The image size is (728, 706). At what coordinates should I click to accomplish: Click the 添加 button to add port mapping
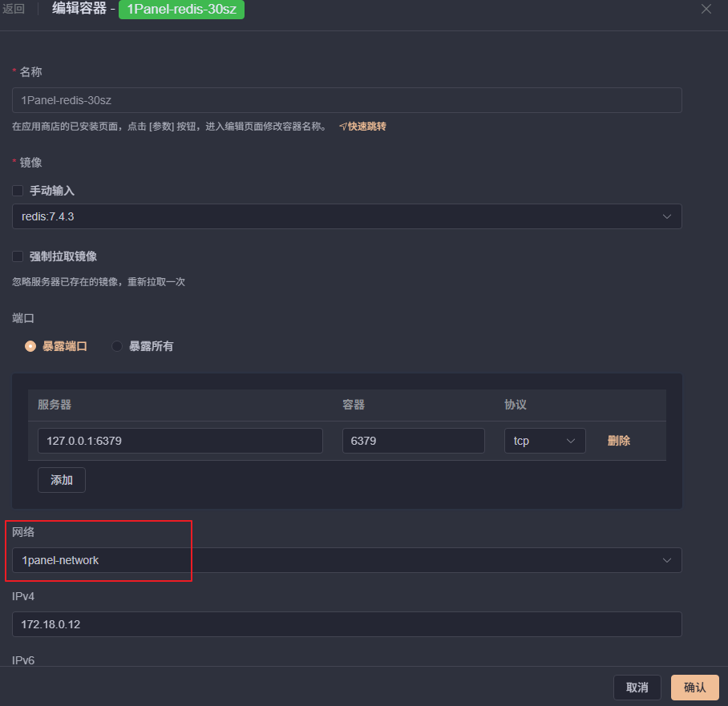[61, 479]
